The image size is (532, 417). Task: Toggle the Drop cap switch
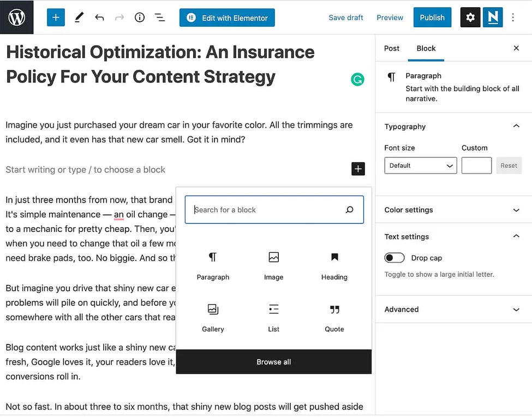tap(394, 258)
